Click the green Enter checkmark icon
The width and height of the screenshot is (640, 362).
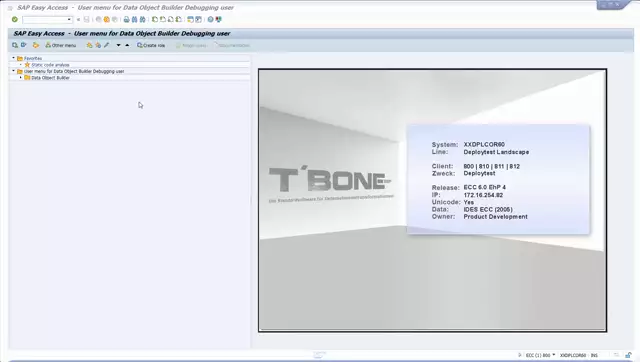click(x=15, y=19)
